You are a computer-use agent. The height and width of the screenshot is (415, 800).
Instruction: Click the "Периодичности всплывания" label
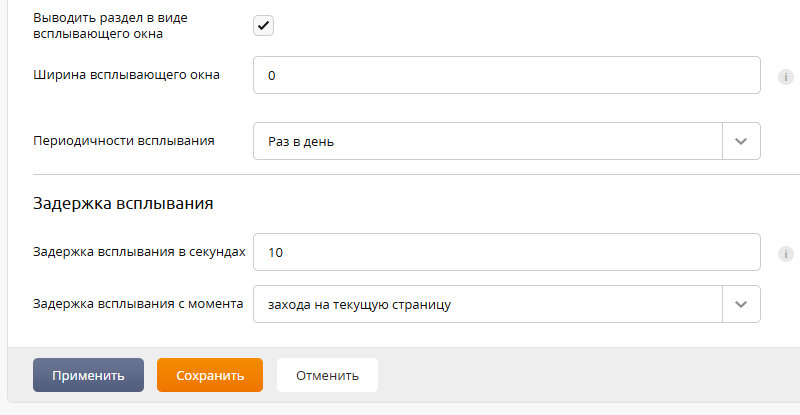pos(123,141)
